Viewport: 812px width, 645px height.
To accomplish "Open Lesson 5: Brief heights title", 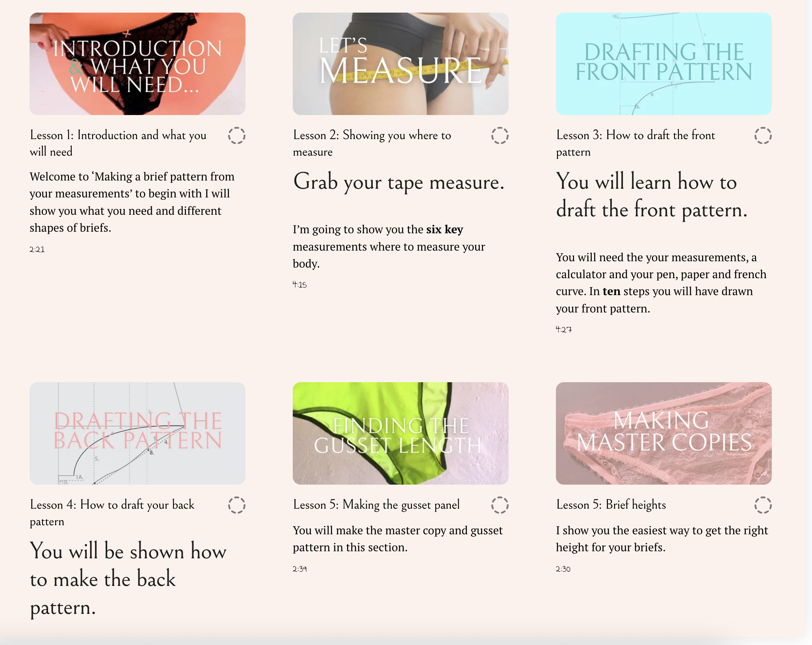I will (x=611, y=505).
